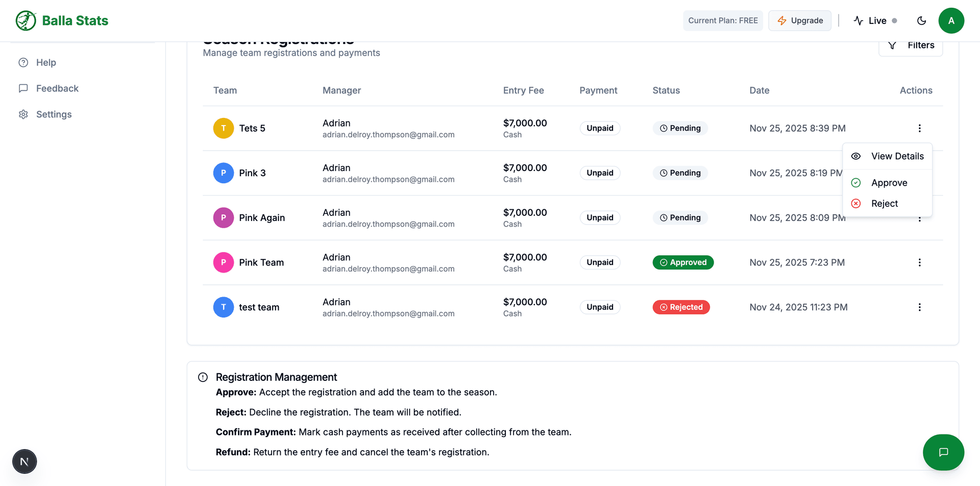Open the actions menu for test team

920,307
